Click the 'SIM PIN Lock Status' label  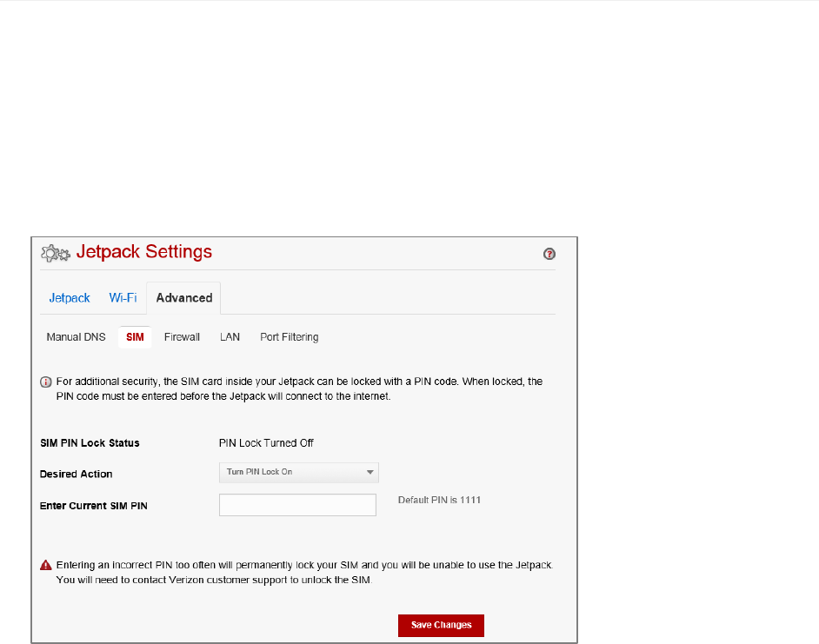point(90,443)
